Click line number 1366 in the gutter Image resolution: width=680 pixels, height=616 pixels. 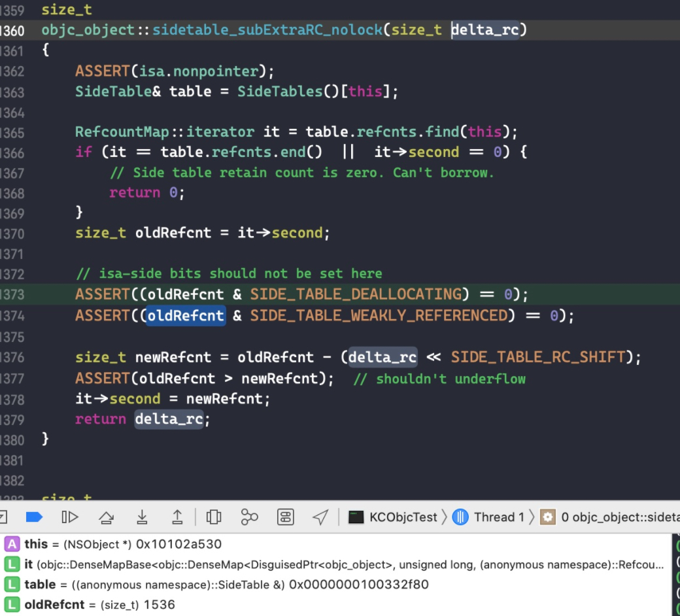click(12, 153)
